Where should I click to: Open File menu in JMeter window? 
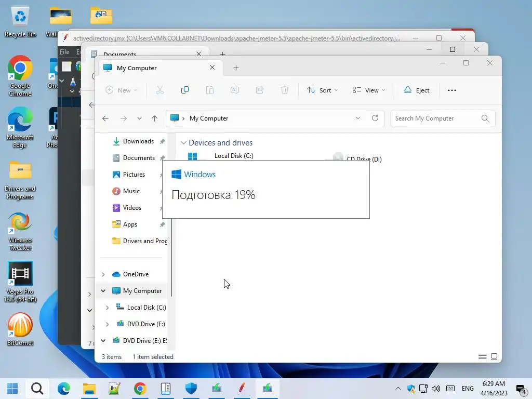pos(64,52)
